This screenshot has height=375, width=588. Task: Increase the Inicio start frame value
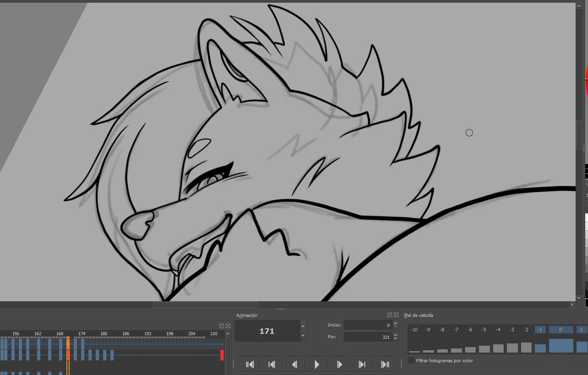coord(395,323)
